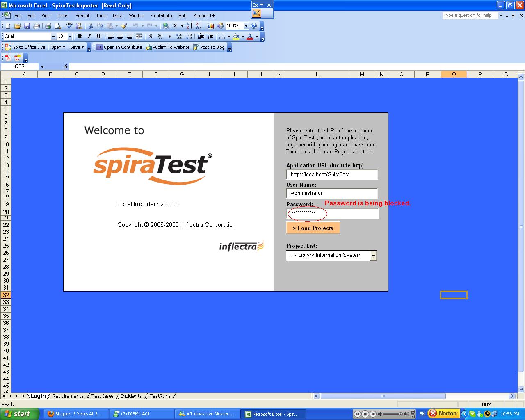Open the Insert menu

pyautogui.click(x=63, y=16)
